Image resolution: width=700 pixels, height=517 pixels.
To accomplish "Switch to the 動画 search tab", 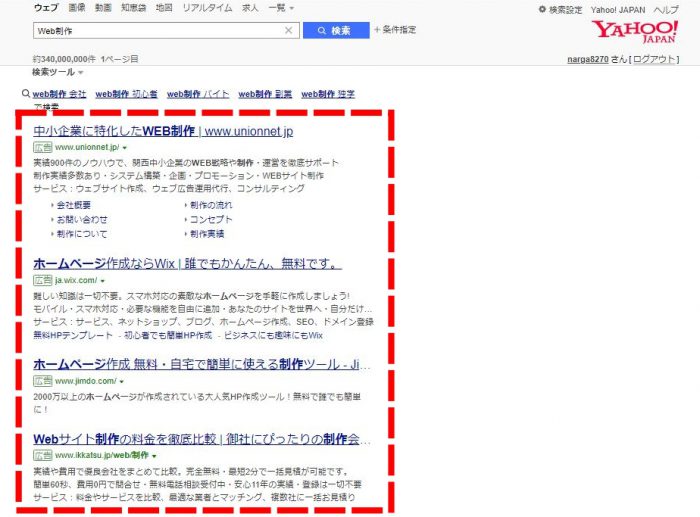I will 103,8.
